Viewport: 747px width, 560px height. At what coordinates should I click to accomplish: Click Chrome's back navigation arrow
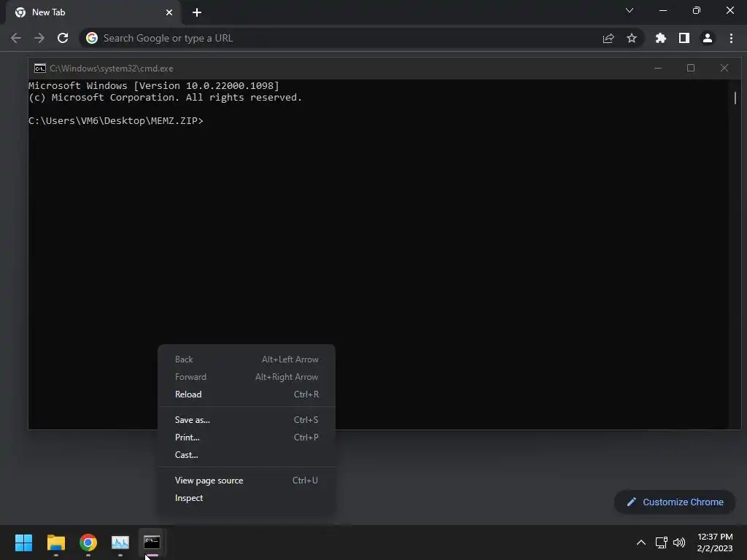[x=16, y=38]
